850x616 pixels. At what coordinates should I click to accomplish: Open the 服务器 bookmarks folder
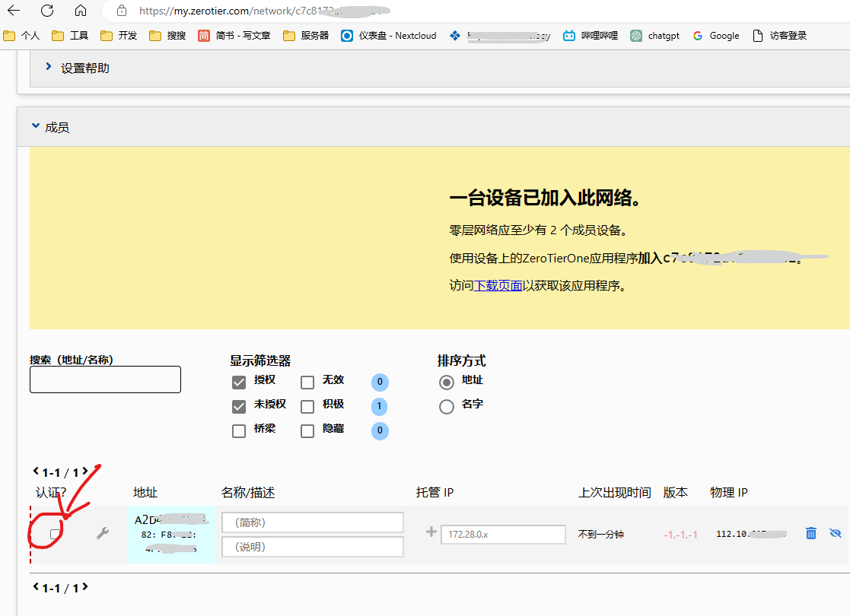point(306,36)
